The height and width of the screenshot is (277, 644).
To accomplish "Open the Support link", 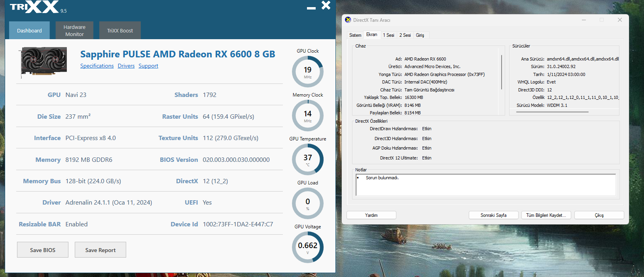I will pos(148,66).
